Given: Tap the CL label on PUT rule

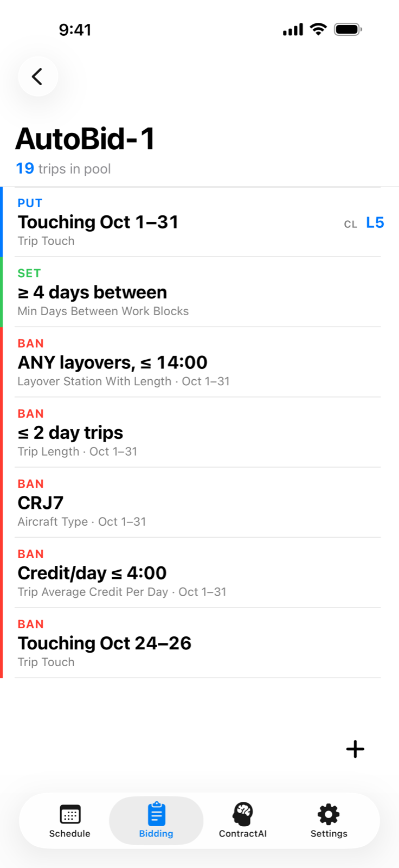Looking at the screenshot, I should coord(351,224).
